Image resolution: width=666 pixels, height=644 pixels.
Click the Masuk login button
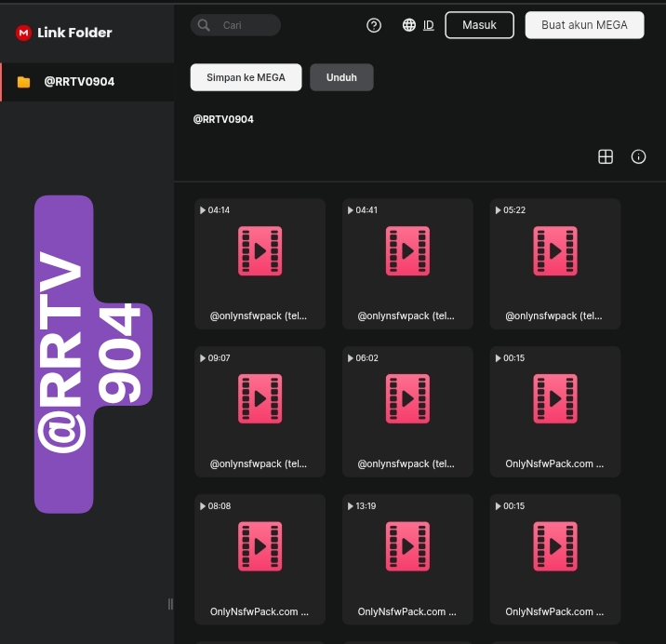[x=480, y=25]
